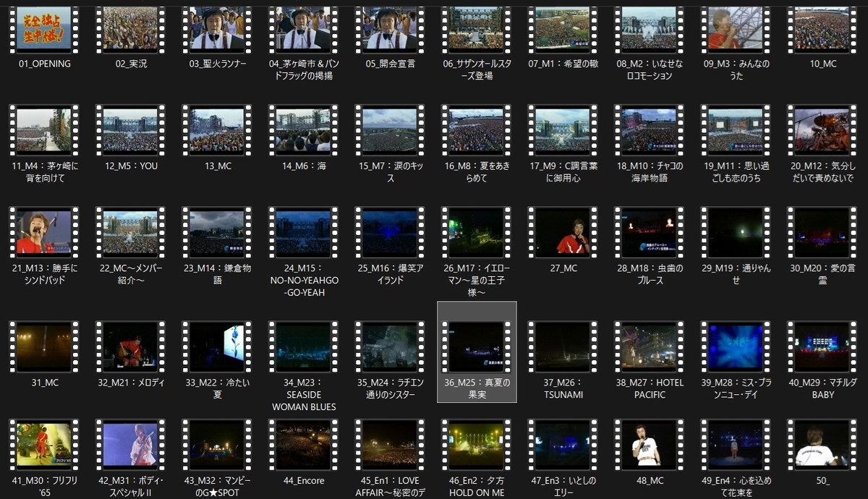Click the 45_En1：LOVE AFFAIR file label
Viewport: 868px width, 499px height.
391,487
